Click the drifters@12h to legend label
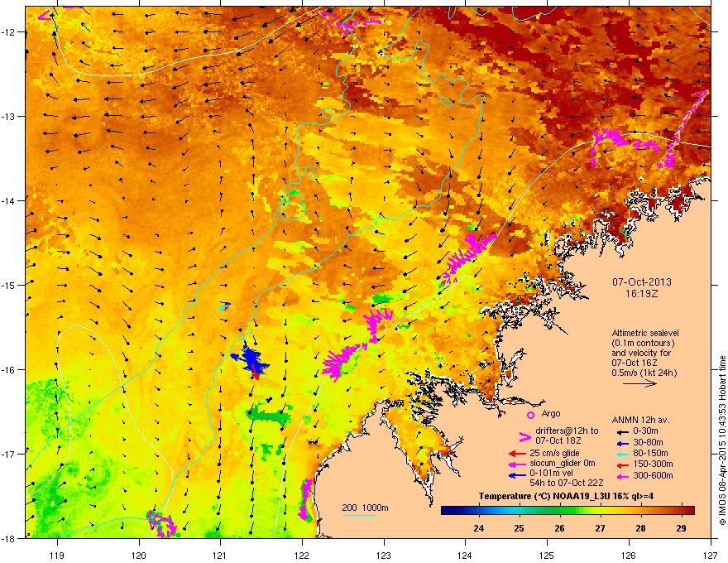Screen dimensions: 728x563 coord(567,431)
